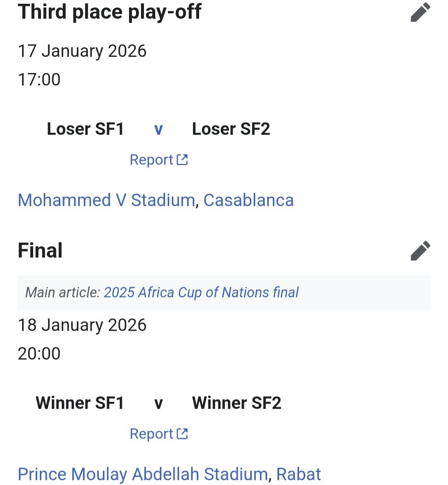This screenshot has height=485, width=448.
Task: Open the Casablanca city link
Action: coord(248,200)
